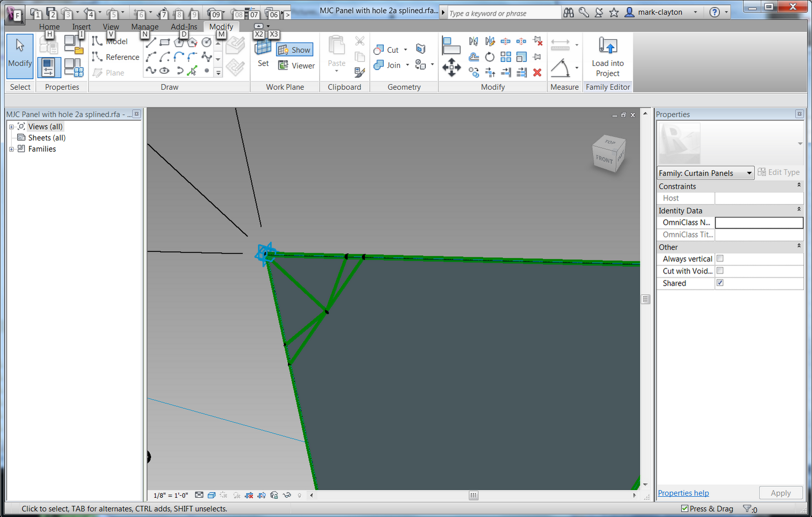Expand Views (all) in the project browser
Image resolution: width=812 pixels, height=517 pixels.
[x=11, y=126]
